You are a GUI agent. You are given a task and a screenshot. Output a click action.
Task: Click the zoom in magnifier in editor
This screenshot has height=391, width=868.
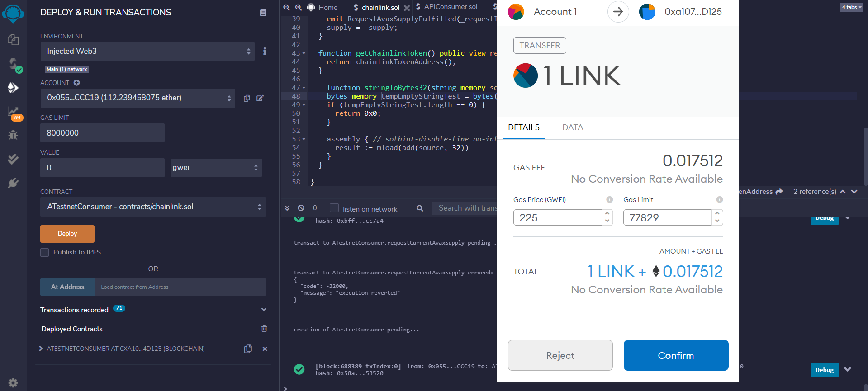pos(299,7)
